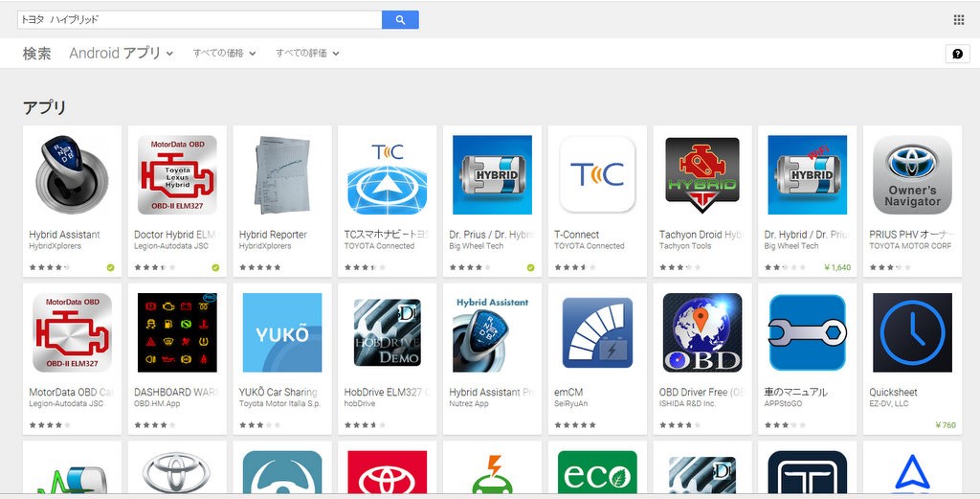
Task: Focus the search field containing トヨタ ハイブリッド
Action: pos(199,20)
